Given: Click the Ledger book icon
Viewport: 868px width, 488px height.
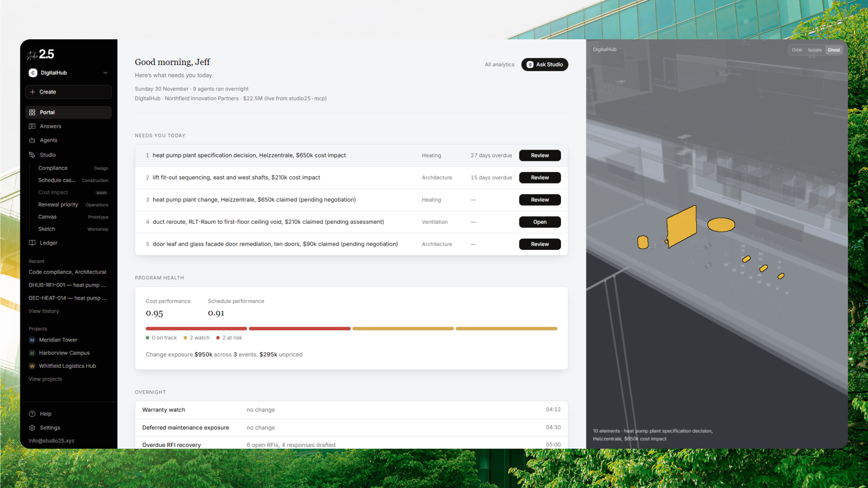Looking at the screenshot, I should [x=32, y=243].
